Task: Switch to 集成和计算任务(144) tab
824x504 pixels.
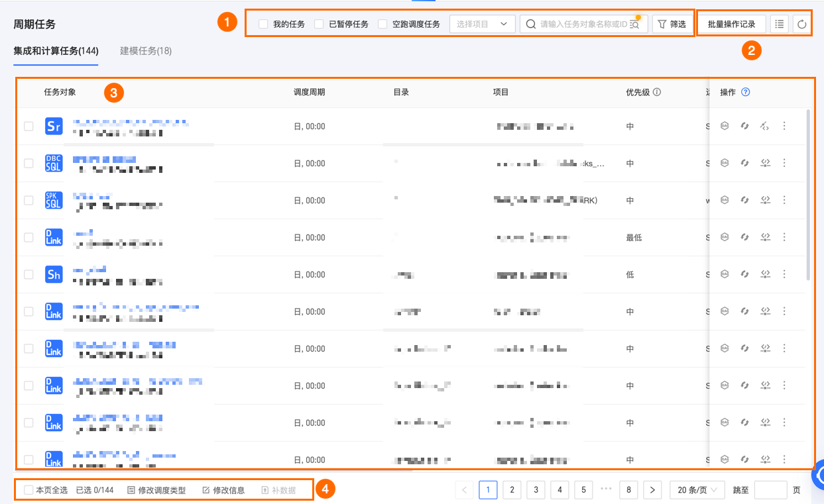Action: [56, 51]
